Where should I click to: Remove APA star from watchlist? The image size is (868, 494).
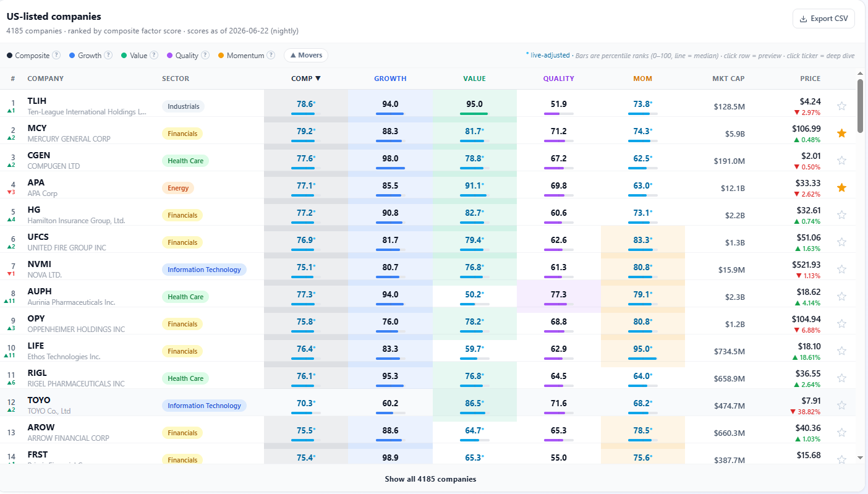pyautogui.click(x=841, y=187)
